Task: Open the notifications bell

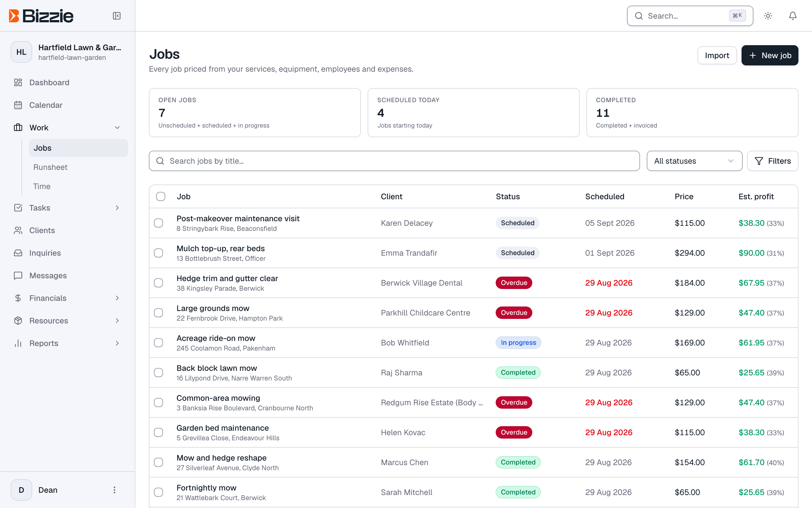Action: coord(793,16)
